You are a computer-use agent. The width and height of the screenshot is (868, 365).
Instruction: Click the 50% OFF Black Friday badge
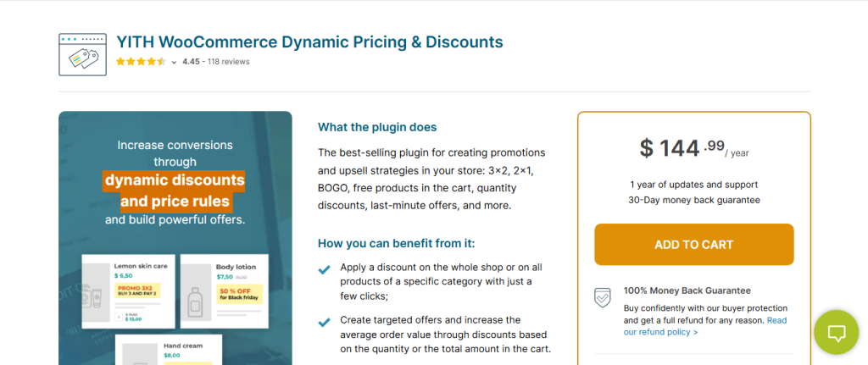pyautogui.click(x=239, y=296)
